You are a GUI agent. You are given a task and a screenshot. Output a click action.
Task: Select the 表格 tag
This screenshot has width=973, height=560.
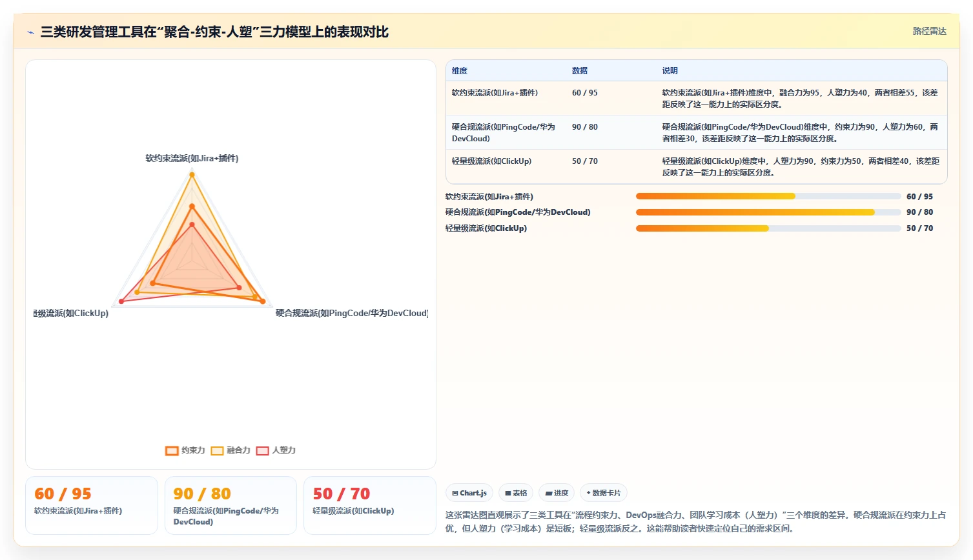click(x=516, y=493)
